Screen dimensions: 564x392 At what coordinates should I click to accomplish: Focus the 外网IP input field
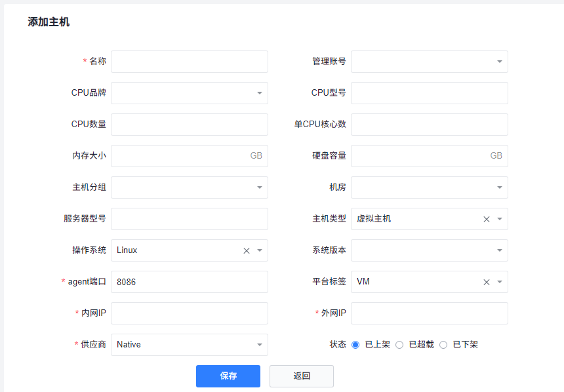pyautogui.click(x=430, y=313)
